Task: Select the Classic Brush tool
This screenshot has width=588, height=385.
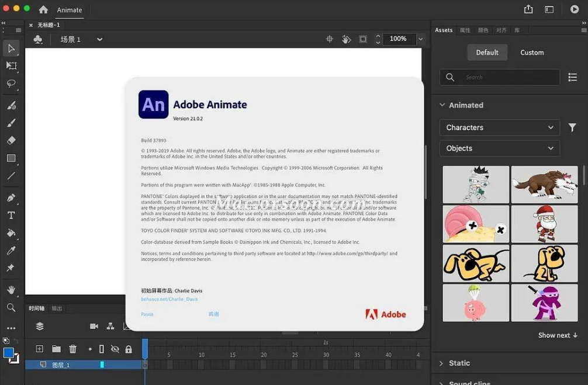Action: [11, 123]
